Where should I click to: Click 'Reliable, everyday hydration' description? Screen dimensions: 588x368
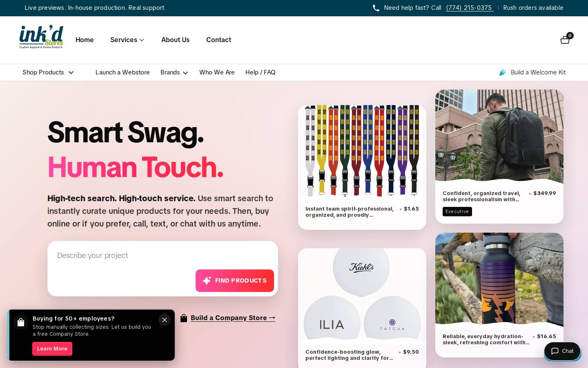tap(486, 339)
